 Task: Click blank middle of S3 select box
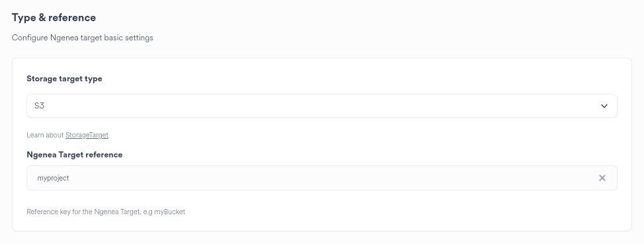click(321, 106)
